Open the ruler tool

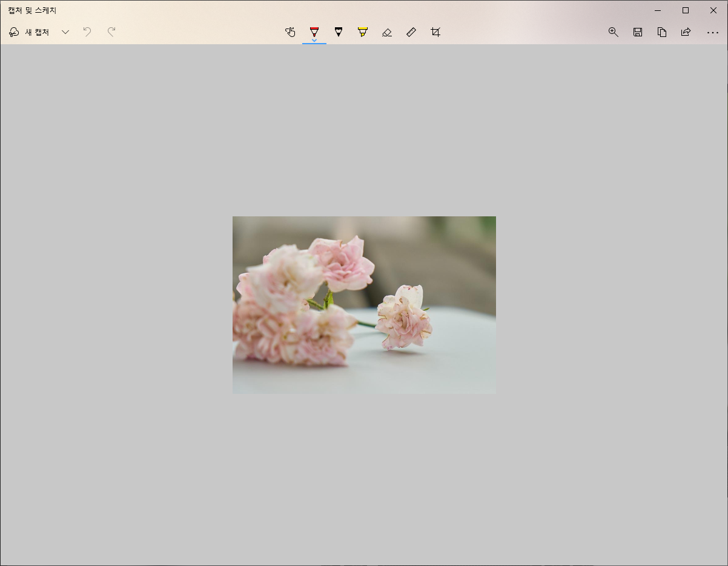click(411, 32)
